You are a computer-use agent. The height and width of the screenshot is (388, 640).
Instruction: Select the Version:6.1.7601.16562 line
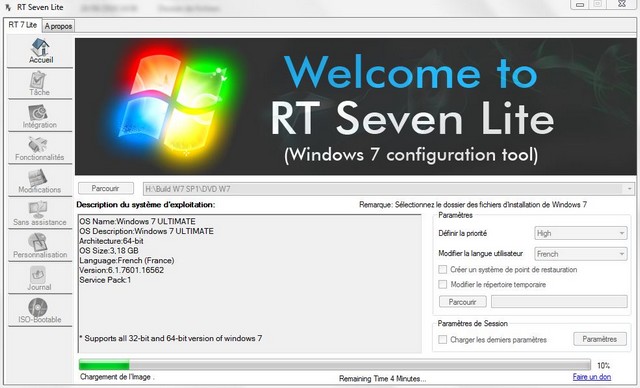pyautogui.click(x=122, y=270)
